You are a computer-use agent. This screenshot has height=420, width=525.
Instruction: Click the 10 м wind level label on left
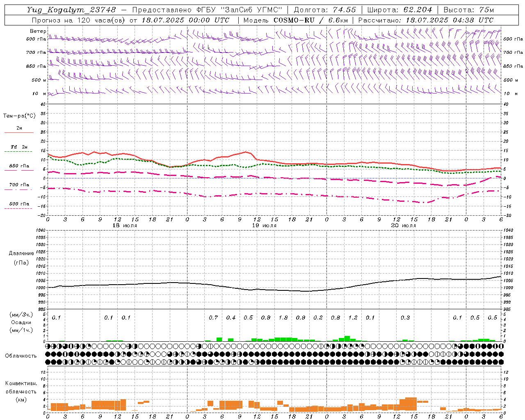click(39, 94)
